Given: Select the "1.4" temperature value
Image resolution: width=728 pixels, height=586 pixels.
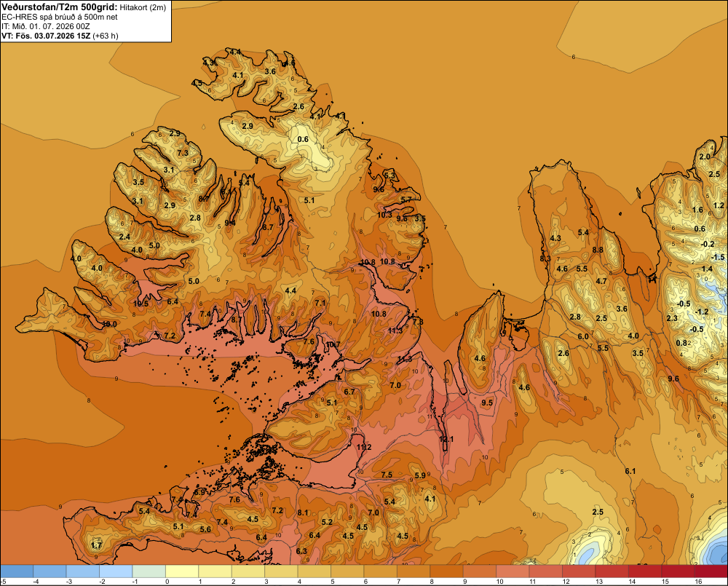Looking at the screenshot, I should [x=707, y=269].
